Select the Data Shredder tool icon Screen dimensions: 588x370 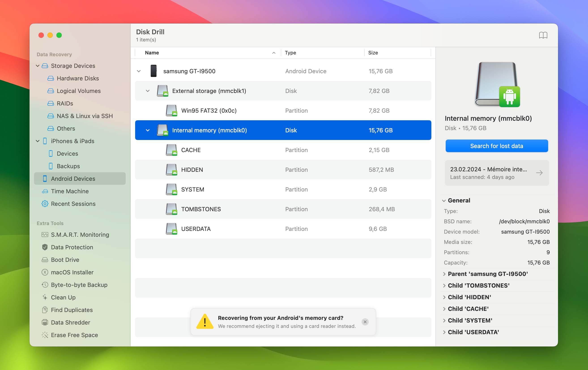click(44, 322)
